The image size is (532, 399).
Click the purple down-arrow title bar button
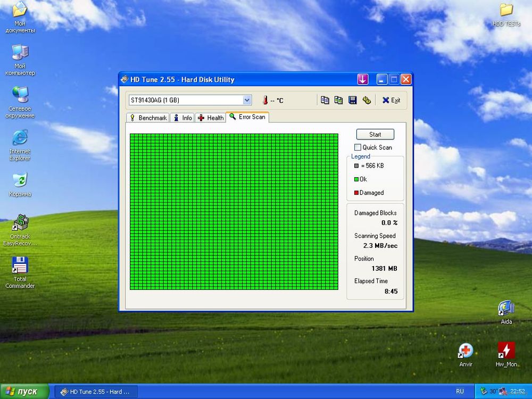[363, 80]
